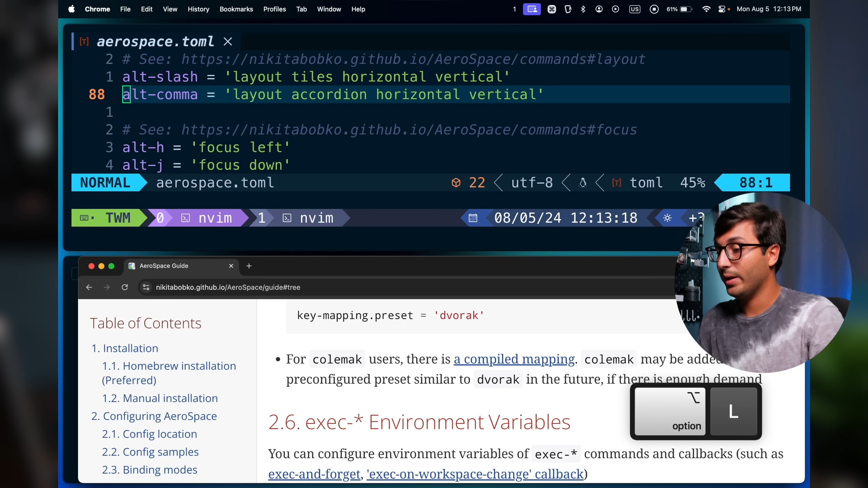Open the exec-and-forget link
868x488 pixels.
click(x=314, y=474)
